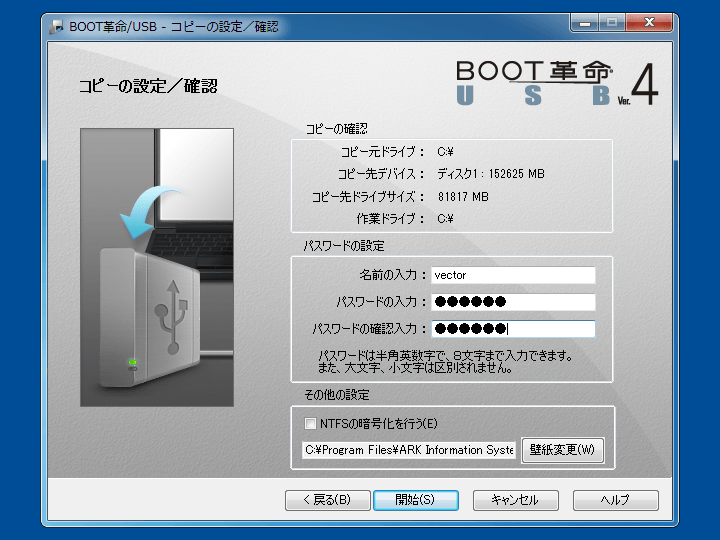Click the キャンセル button
720x540 pixels.
pos(516,500)
